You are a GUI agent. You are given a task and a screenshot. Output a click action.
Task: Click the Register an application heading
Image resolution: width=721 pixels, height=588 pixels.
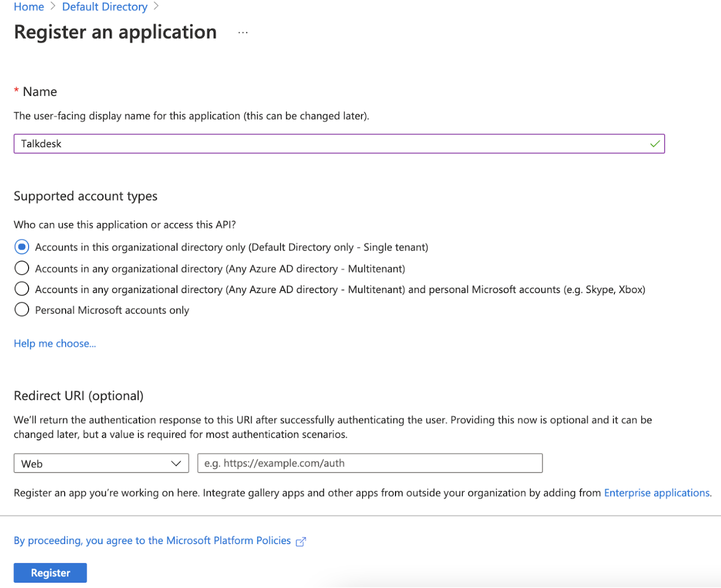[x=116, y=32]
